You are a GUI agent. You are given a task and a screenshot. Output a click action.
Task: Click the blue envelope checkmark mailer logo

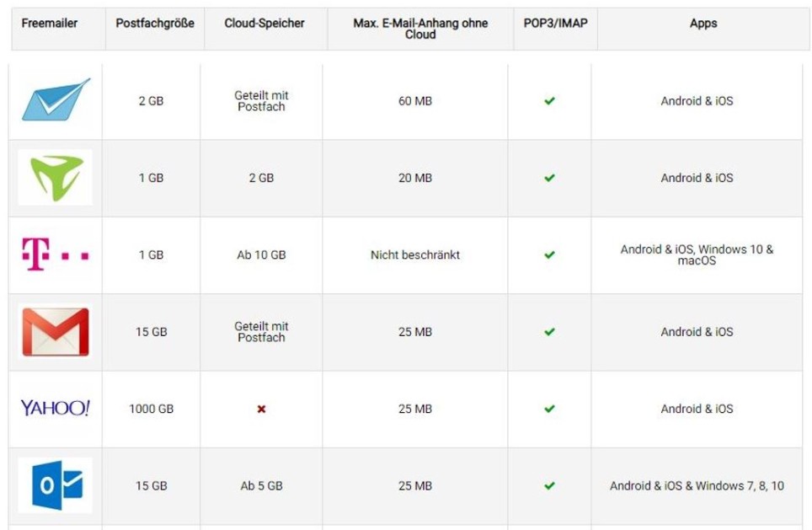point(56,99)
